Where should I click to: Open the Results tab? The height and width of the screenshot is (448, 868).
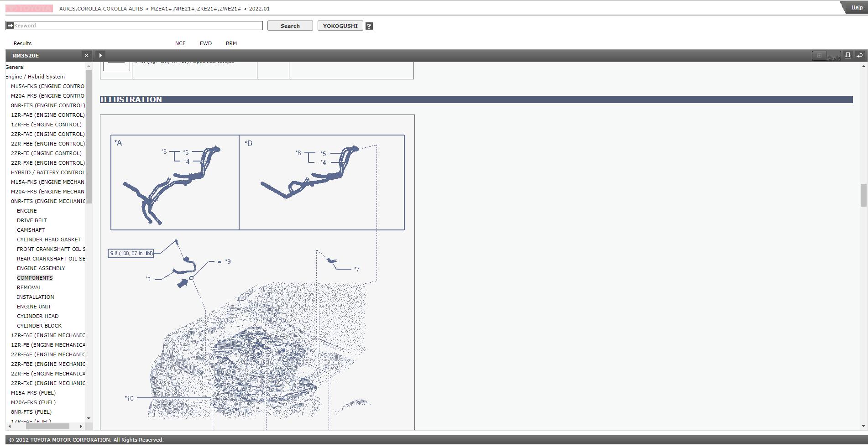click(22, 43)
